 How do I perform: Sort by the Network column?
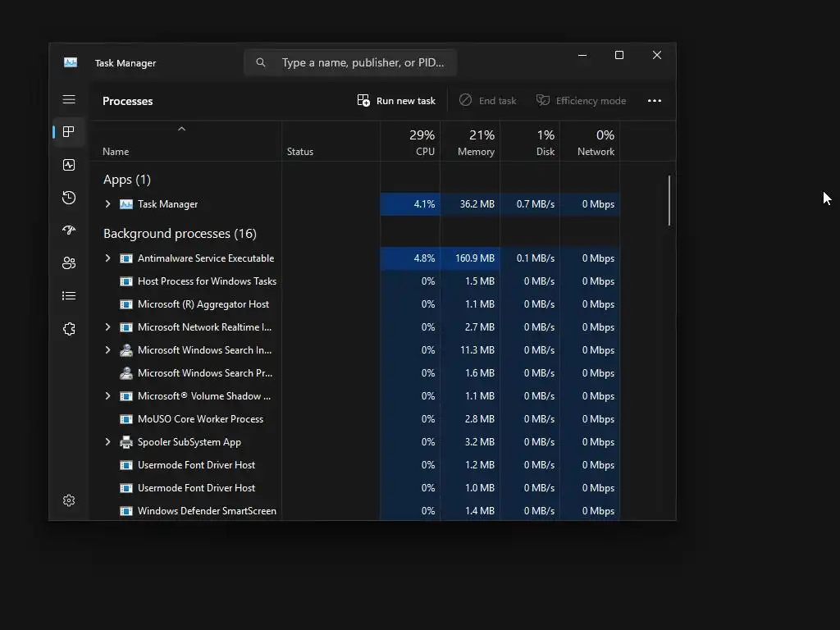click(591, 142)
